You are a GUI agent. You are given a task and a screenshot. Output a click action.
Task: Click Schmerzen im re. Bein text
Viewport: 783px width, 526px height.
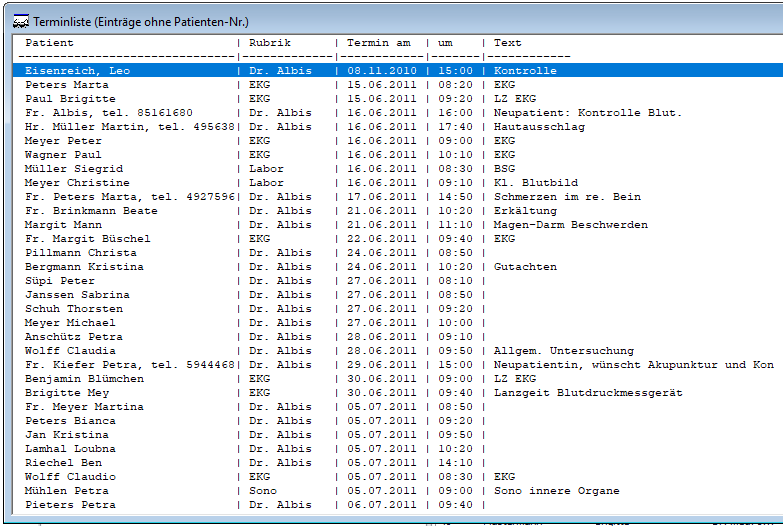(x=567, y=196)
